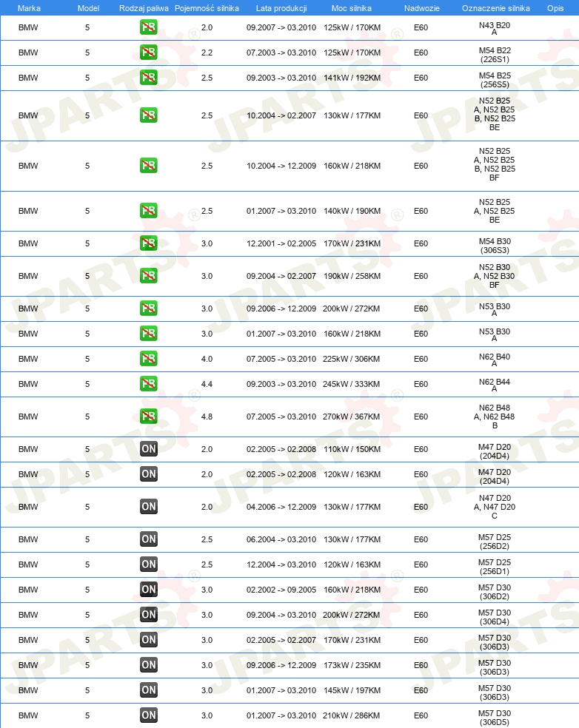Screen dimensions: 579x728
Task: Select the petrol icon in the N52 B25 BF row
Action: click(x=149, y=165)
